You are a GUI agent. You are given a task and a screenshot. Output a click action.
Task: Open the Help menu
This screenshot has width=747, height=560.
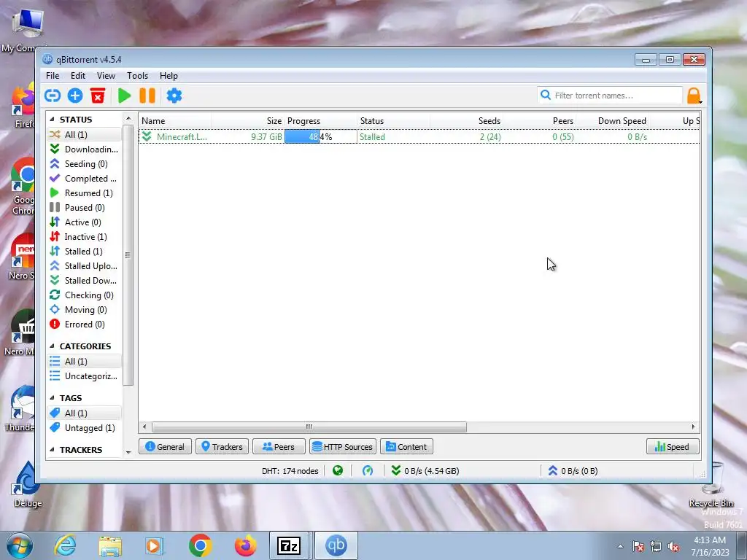coord(169,76)
